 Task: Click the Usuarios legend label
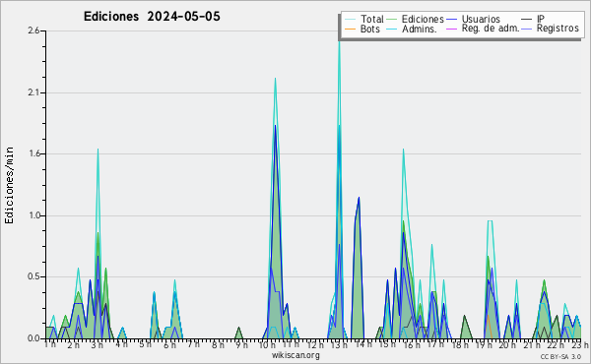point(481,19)
